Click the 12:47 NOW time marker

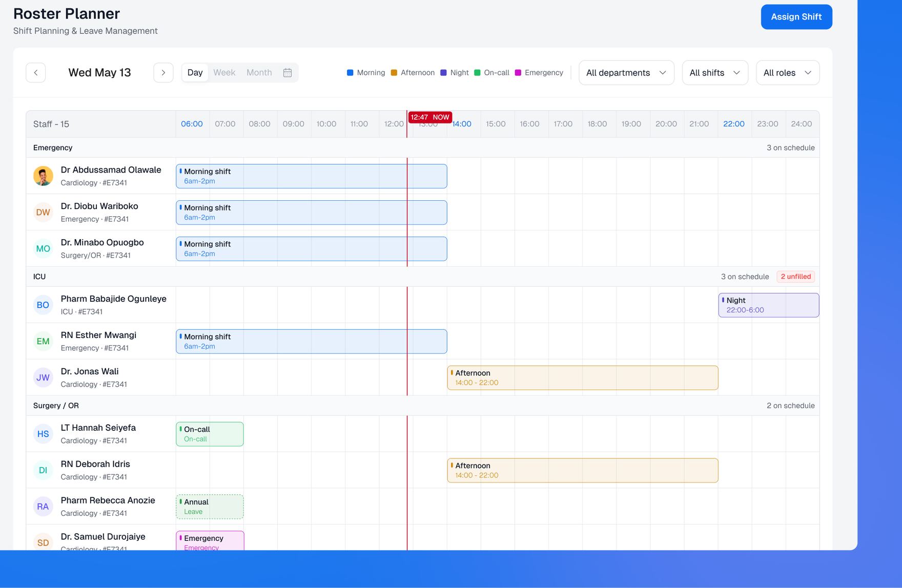tap(430, 117)
